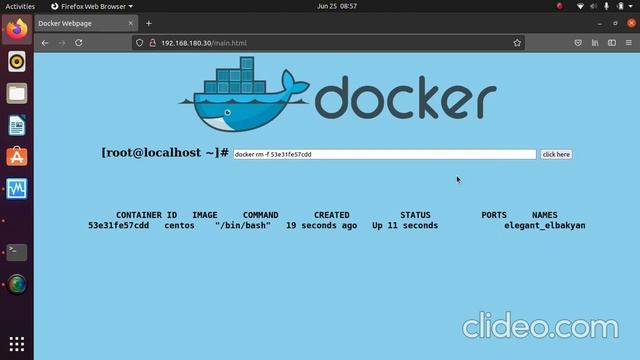Open the volume indicator in top bar
The height and width of the screenshot is (360, 640).
click(x=593, y=6)
